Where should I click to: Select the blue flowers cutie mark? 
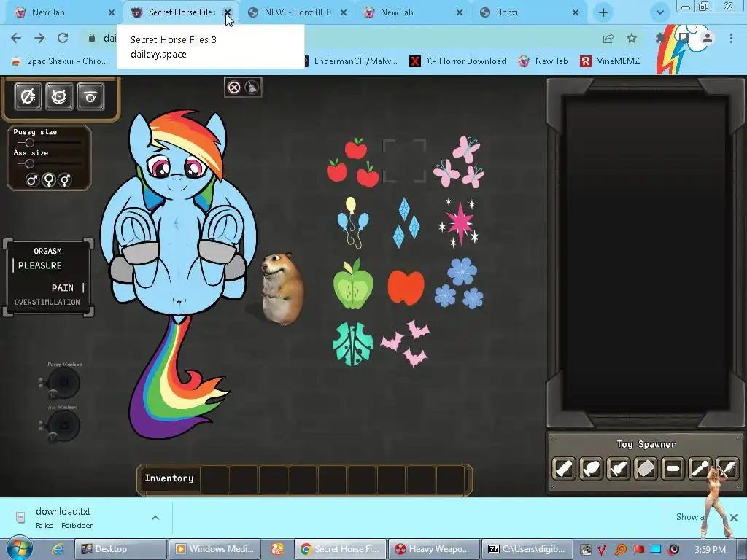tap(459, 284)
